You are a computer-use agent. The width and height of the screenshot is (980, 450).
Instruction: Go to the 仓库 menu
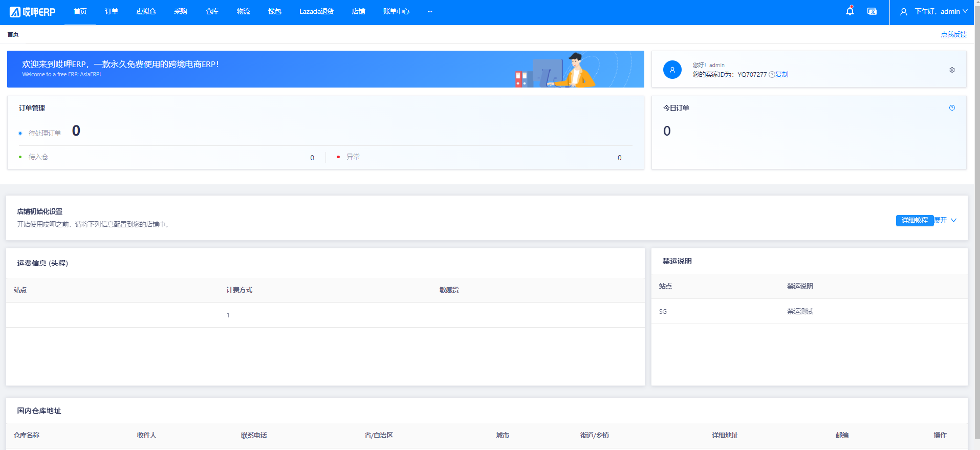[212, 12]
